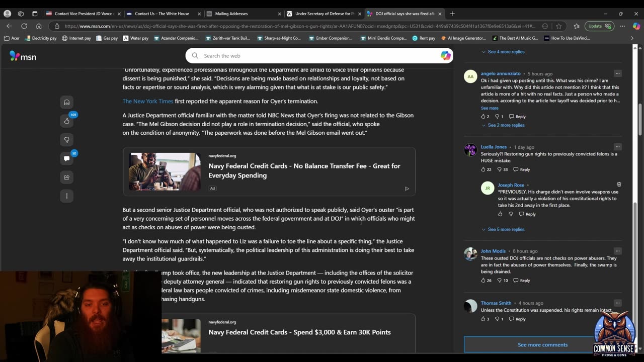Click the MSN Search the web field
This screenshot has height=362, width=644.
(x=319, y=56)
